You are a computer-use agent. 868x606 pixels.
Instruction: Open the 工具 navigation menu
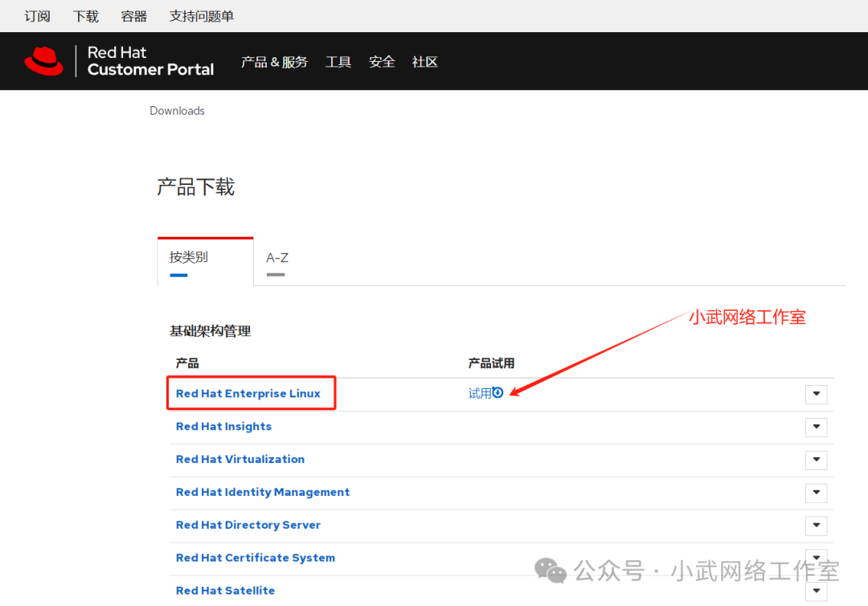(338, 62)
